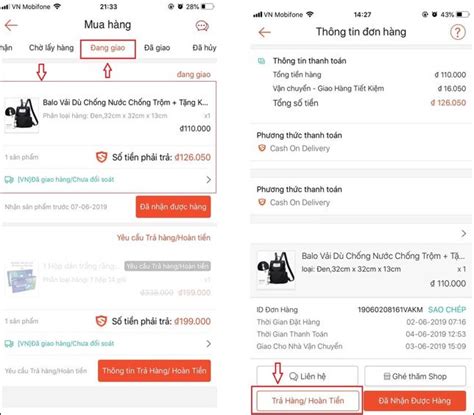474x415 pixels.
Task: Tap the delivery truck status icon of Balo order
Action: (x=9, y=180)
